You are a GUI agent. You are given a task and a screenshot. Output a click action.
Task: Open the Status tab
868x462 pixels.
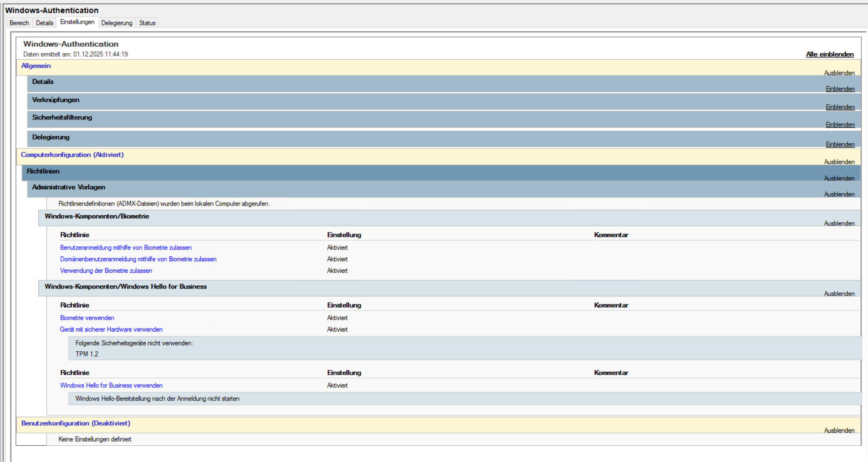pos(147,23)
